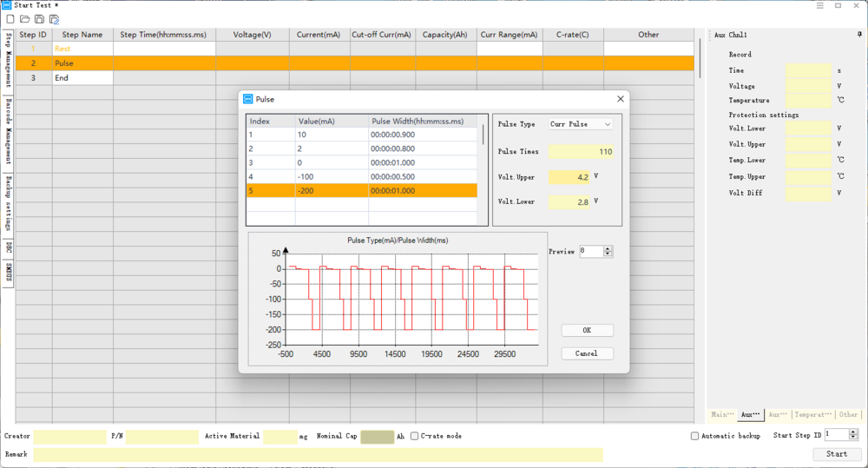The height and width of the screenshot is (468, 868).
Task: Select the Backup settings side tab
Action: 8,204
